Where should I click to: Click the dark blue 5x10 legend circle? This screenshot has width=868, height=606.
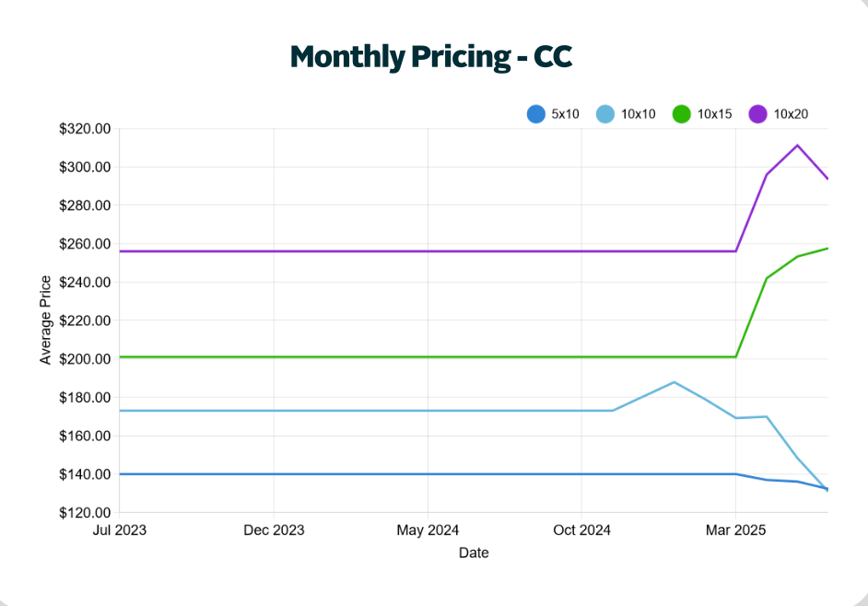pos(536,114)
